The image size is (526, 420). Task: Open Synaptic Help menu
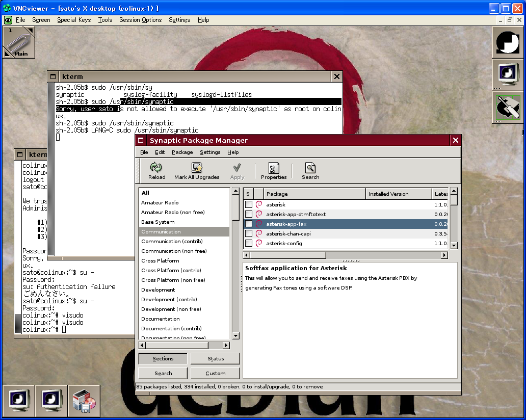coord(233,152)
